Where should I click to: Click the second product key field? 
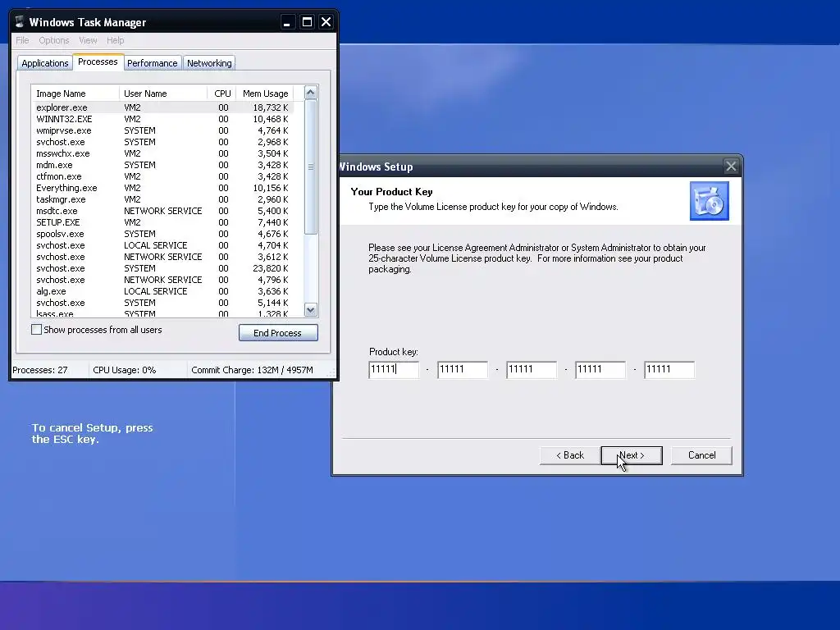tap(463, 370)
